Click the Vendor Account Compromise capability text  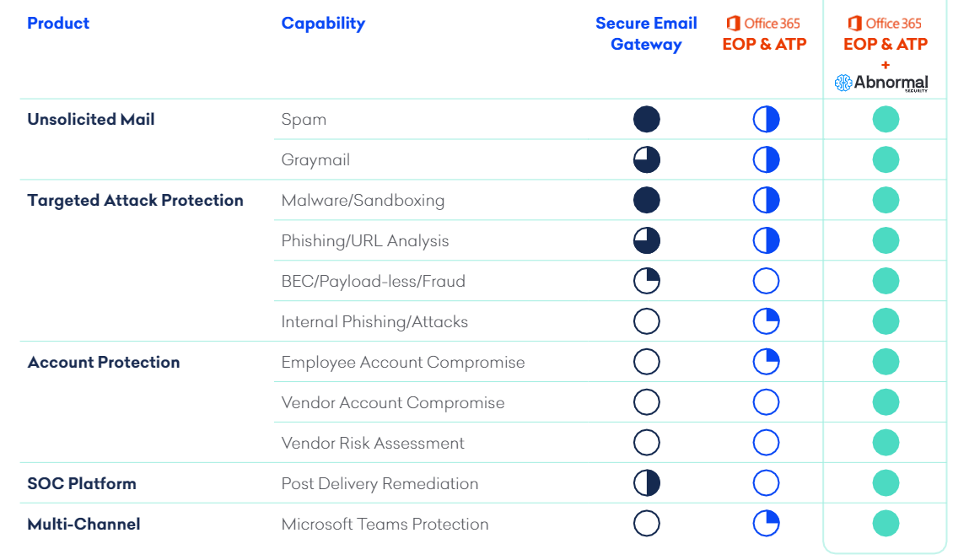click(393, 403)
